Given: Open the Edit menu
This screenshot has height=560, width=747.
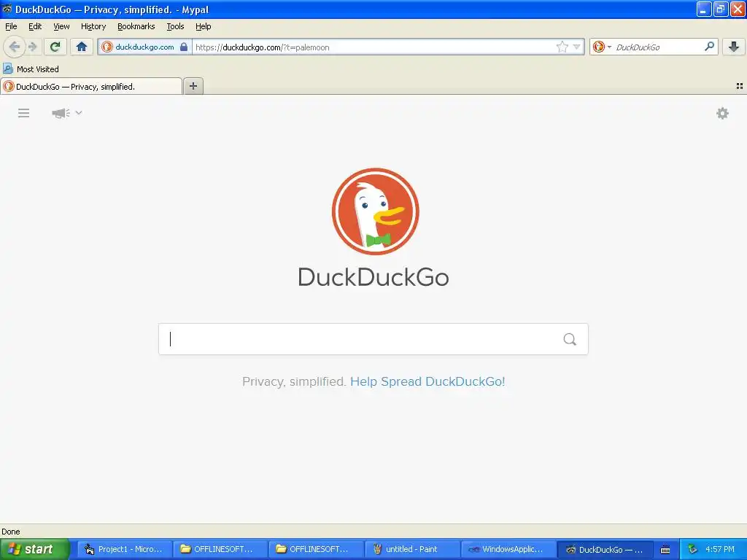Looking at the screenshot, I should (35, 26).
